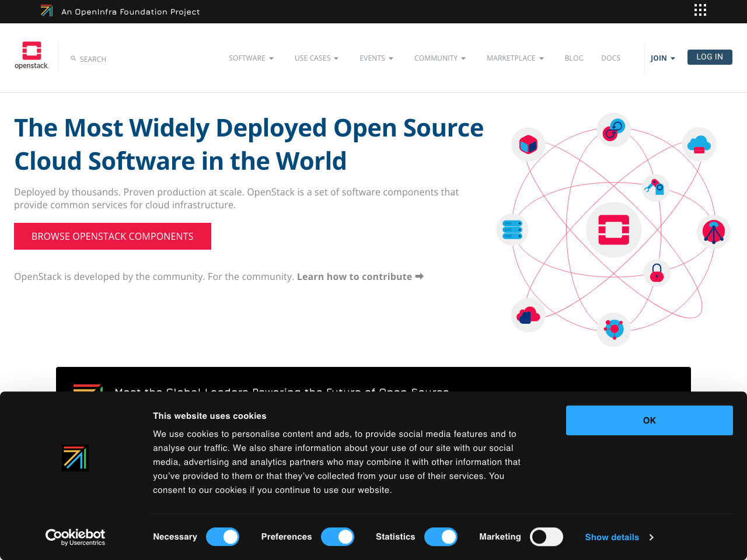Screen dimensions: 747x560
Task: Open the JOIN dropdown
Action: [662, 58]
